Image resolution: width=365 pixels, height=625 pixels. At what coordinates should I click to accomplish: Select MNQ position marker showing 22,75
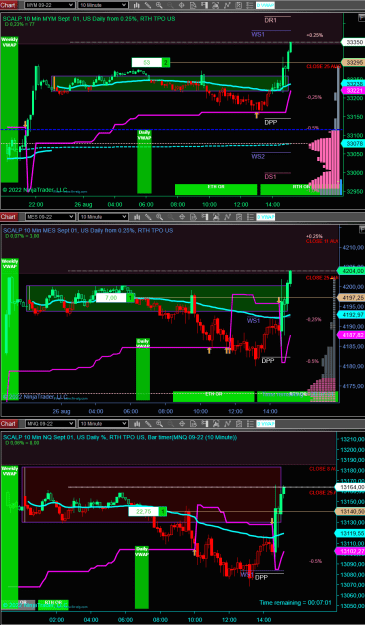click(147, 511)
